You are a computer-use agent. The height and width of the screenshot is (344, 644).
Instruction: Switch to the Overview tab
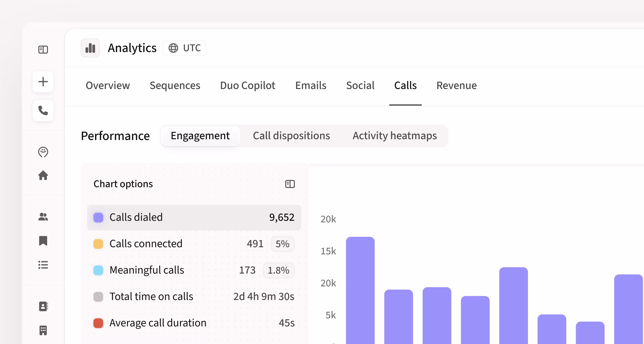(x=108, y=85)
